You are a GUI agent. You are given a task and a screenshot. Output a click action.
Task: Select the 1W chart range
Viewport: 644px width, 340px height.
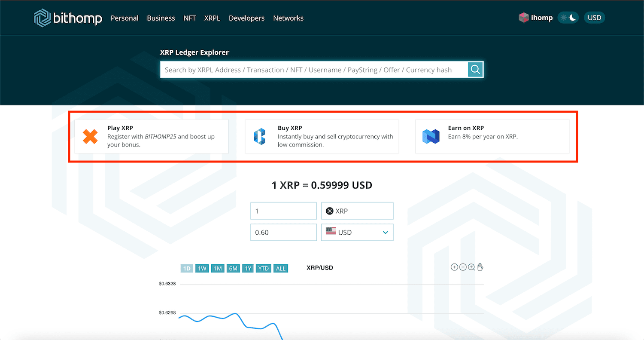tap(202, 269)
